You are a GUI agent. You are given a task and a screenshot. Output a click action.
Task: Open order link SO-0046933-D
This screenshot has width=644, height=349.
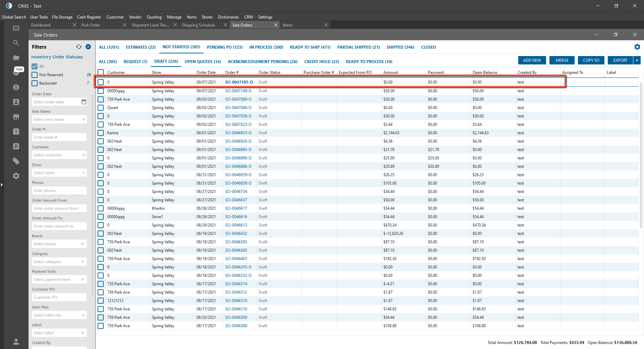pos(238,133)
